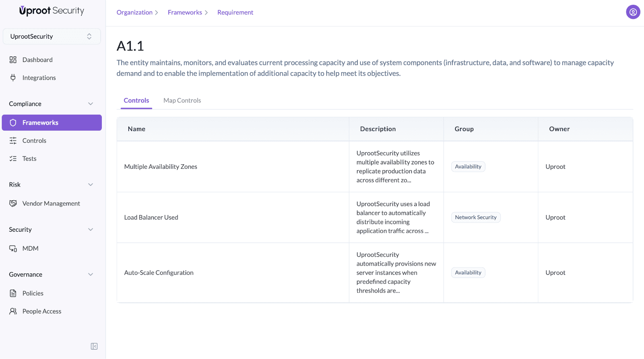This screenshot has width=644, height=359.
Task: Open People Access in the sidebar
Action: click(x=42, y=311)
